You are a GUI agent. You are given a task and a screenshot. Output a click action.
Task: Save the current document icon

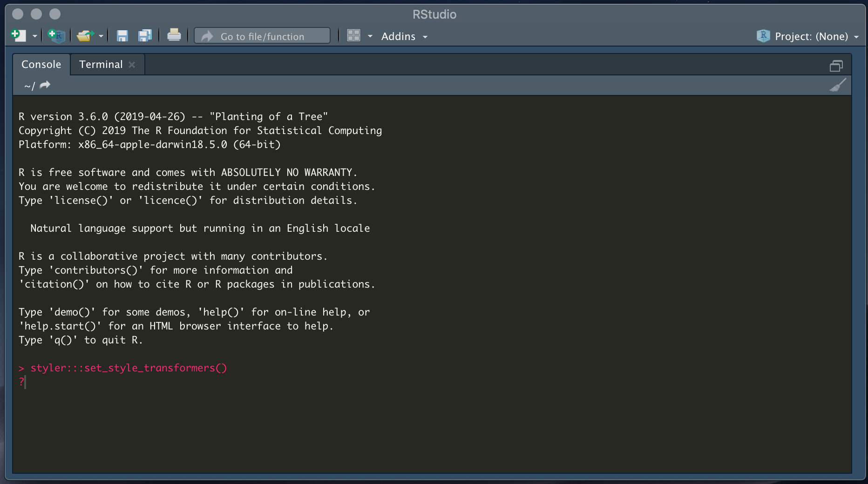(x=122, y=36)
